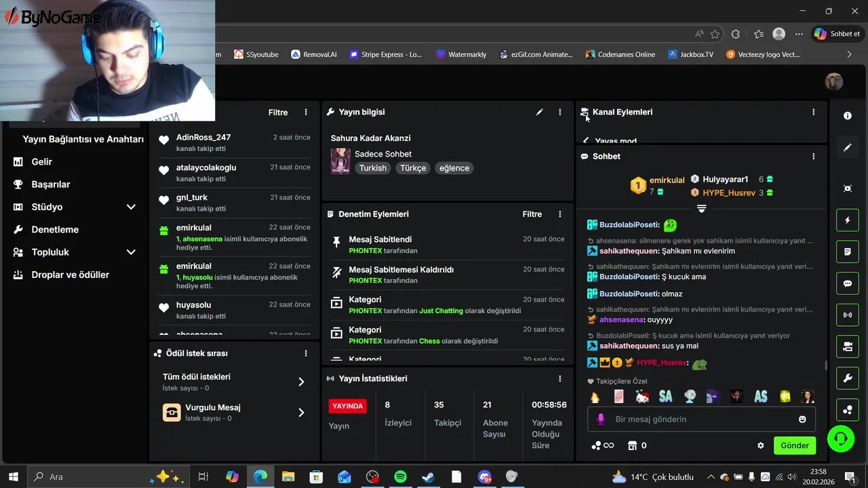This screenshot has height=488, width=868.
Task: Open Microsoft Store from the taskbar
Action: pos(316,476)
